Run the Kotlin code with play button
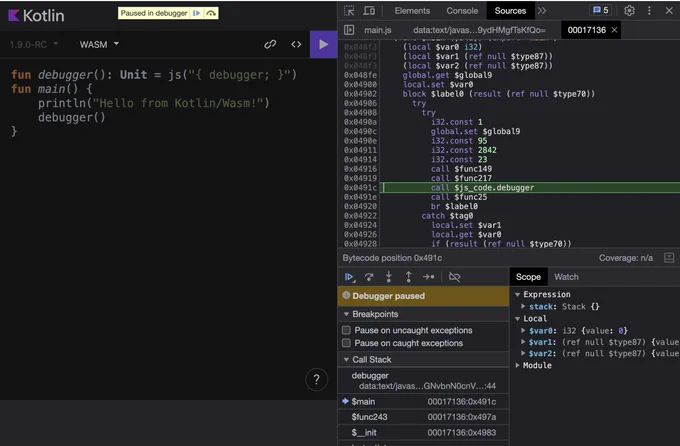Image resolution: width=680 pixels, height=446 pixels. pyautogui.click(x=323, y=44)
